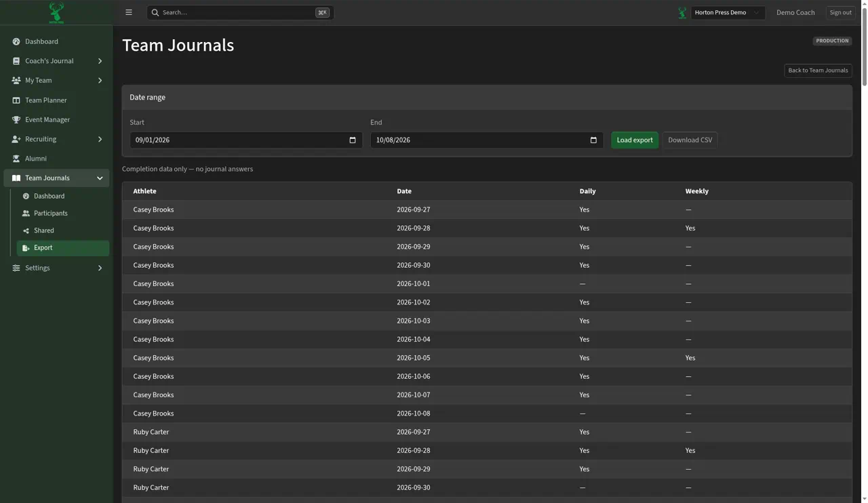Image resolution: width=868 pixels, height=503 pixels.
Task: Click Date range panel heading
Action: pyautogui.click(x=147, y=98)
